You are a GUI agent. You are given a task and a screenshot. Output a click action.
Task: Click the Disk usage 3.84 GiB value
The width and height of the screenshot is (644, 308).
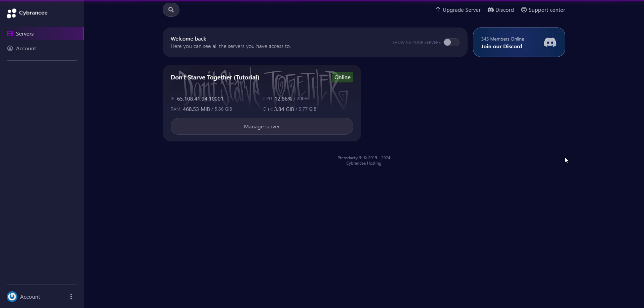point(284,109)
